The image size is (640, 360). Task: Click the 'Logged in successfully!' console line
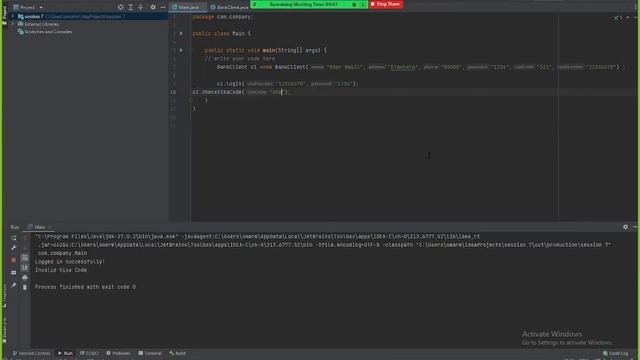click(x=70, y=262)
